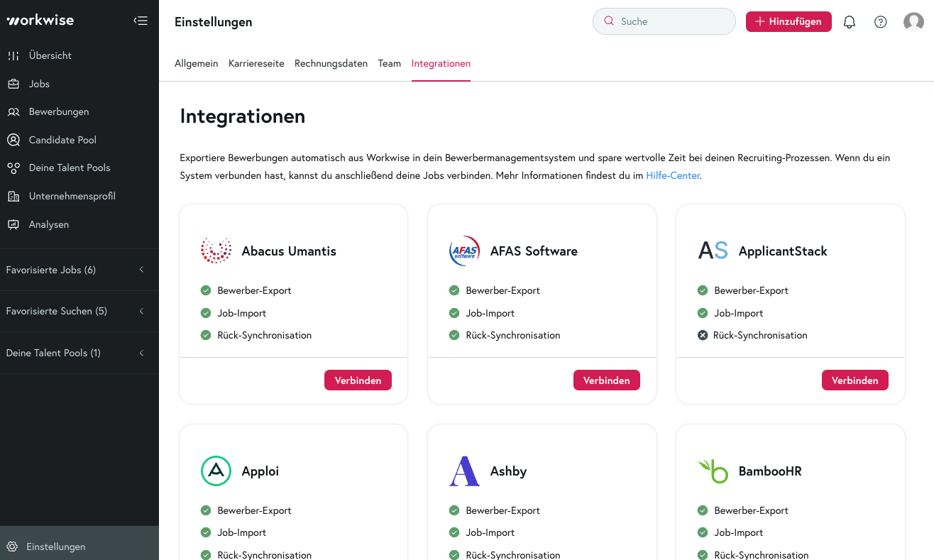Screen dimensions: 934x560
Task: Click the Abacus Umantis card title
Action: pyautogui.click(x=289, y=251)
